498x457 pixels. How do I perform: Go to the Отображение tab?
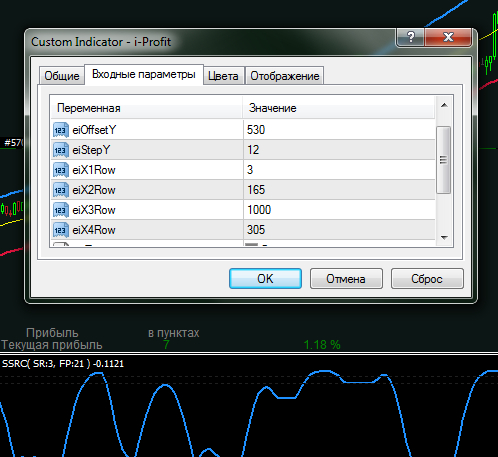click(285, 76)
